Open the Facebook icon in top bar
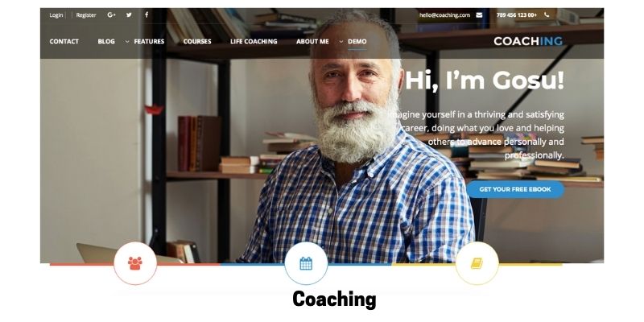This screenshot has width=644, height=322. (x=147, y=14)
